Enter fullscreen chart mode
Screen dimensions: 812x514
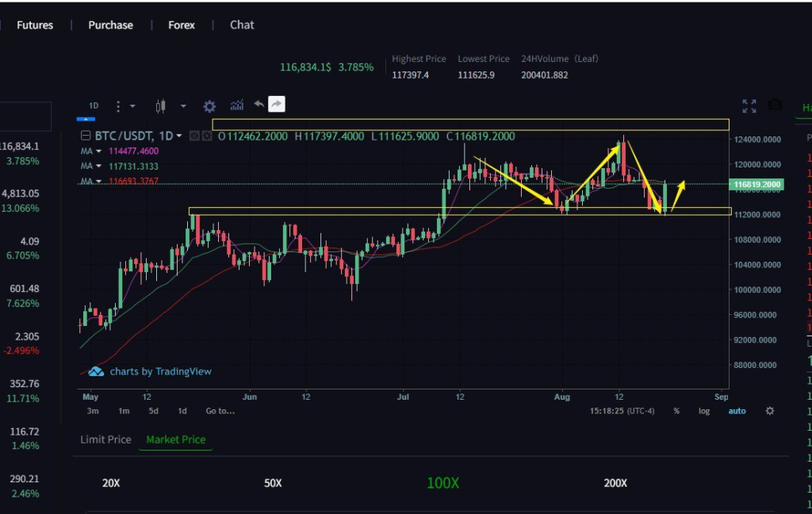coord(749,105)
